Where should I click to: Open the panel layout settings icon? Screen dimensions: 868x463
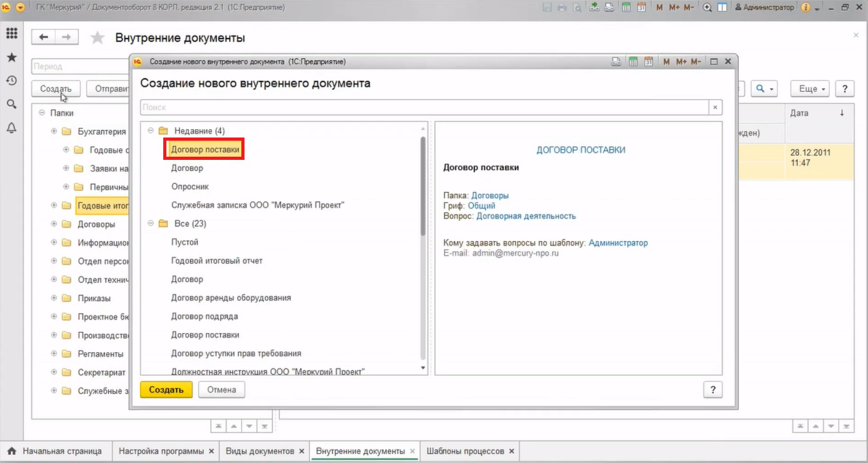click(722, 8)
